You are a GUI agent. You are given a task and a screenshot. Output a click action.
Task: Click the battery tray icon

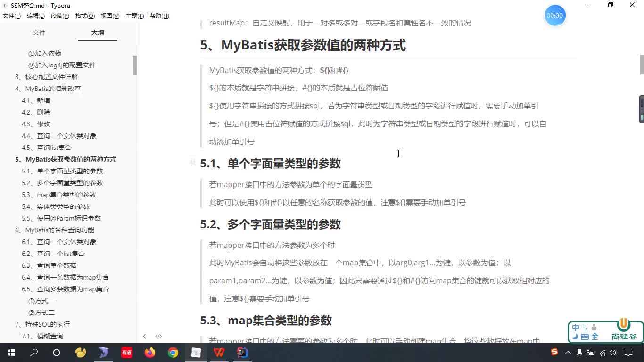[x=591, y=352]
